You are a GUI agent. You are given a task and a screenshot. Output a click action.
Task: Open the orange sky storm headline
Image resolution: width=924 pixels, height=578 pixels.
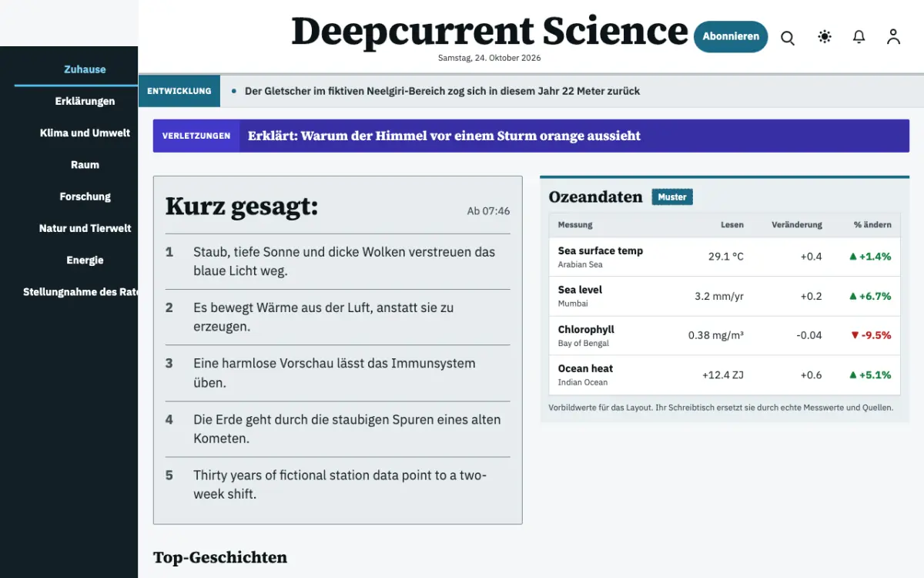tap(444, 136)
